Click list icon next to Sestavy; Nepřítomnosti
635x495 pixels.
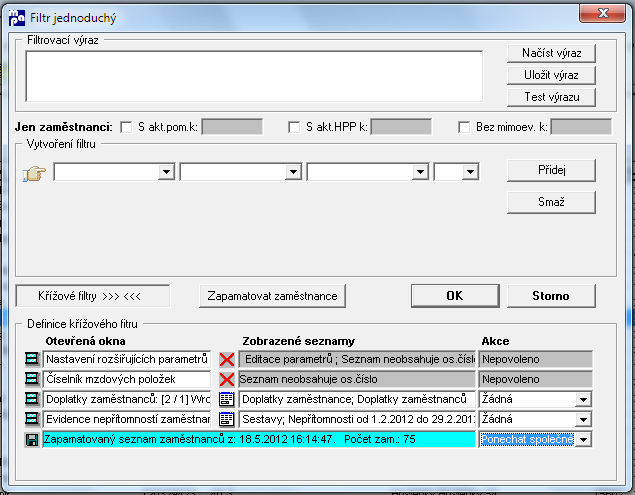226,419
